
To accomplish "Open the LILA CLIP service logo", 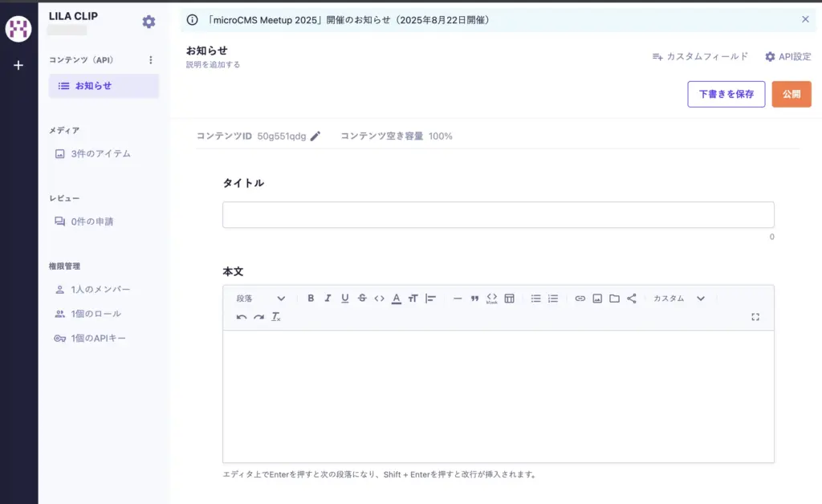I will (x=18, y=28).
